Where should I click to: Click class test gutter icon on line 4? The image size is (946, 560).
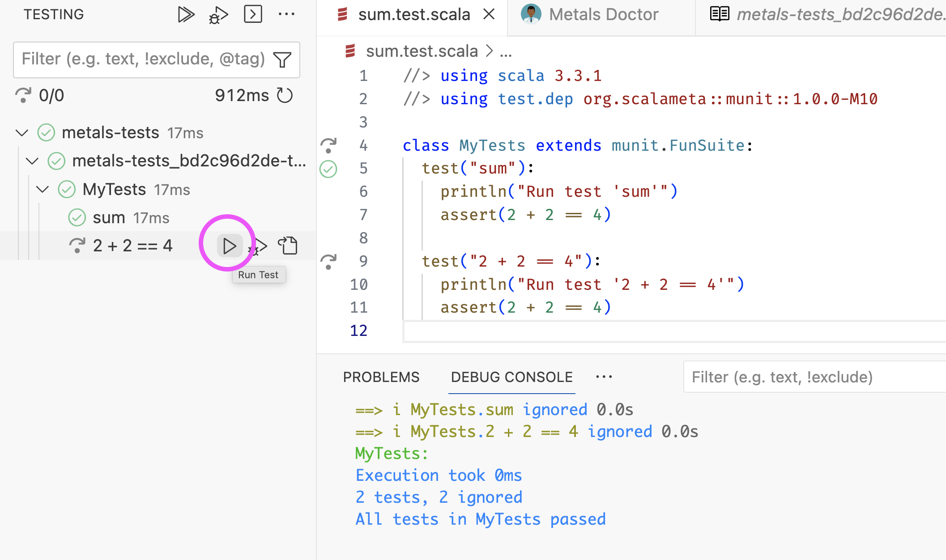coord(328,145)
